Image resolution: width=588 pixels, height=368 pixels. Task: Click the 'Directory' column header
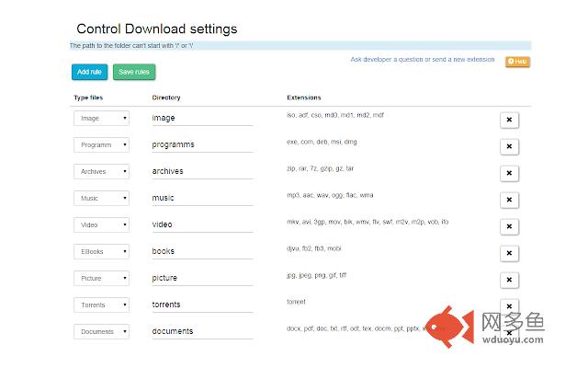click(166, 98)
